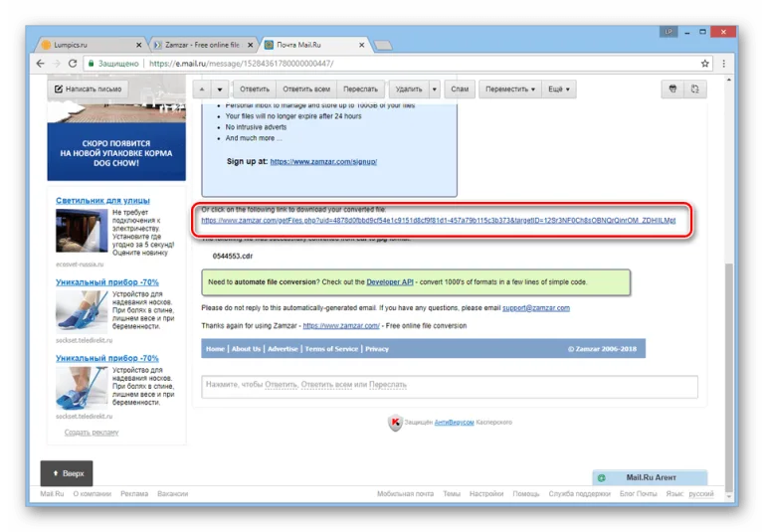Viewport: 764px width, 532px height.
Task: Go to the next message with the down arrow
Action: coord(220,89)
